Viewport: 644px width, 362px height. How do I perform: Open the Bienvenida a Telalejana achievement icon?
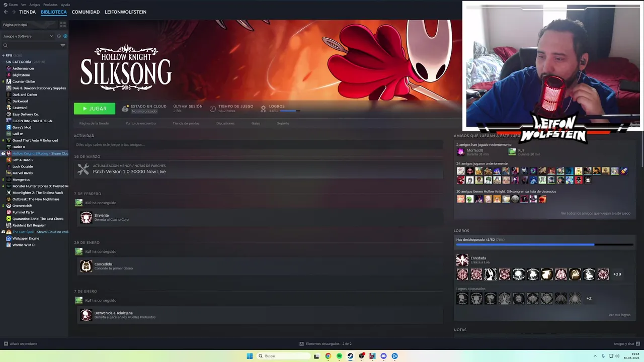[x=86, y=315]
